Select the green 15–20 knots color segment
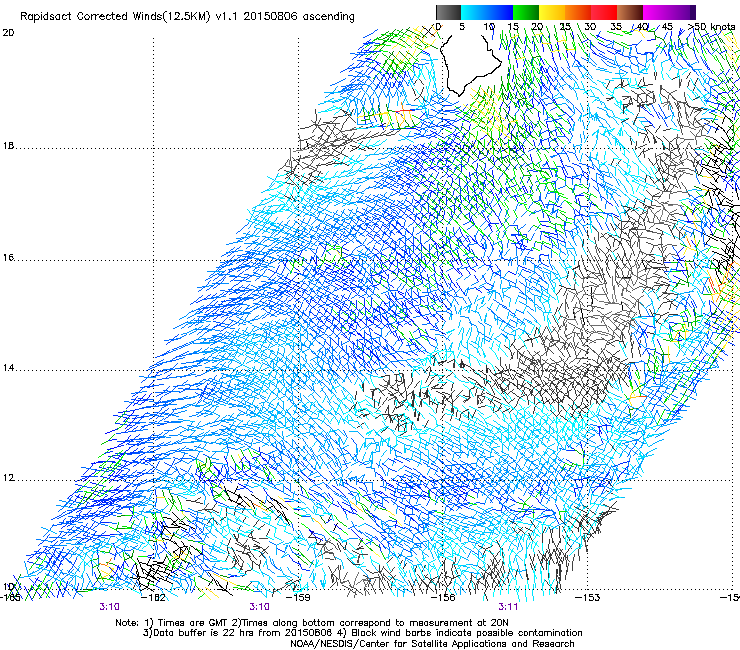Viewport: 740px width, 650px height. coord(526,12)
